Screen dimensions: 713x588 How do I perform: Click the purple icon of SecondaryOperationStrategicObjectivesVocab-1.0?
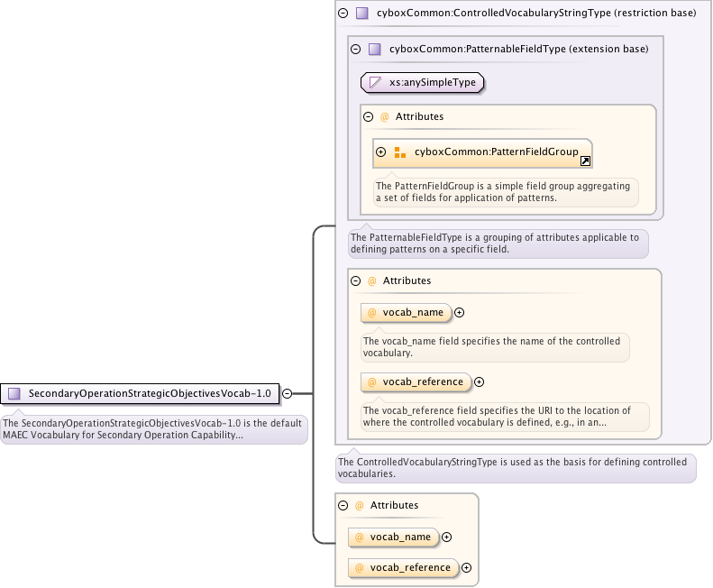point(14,393)
